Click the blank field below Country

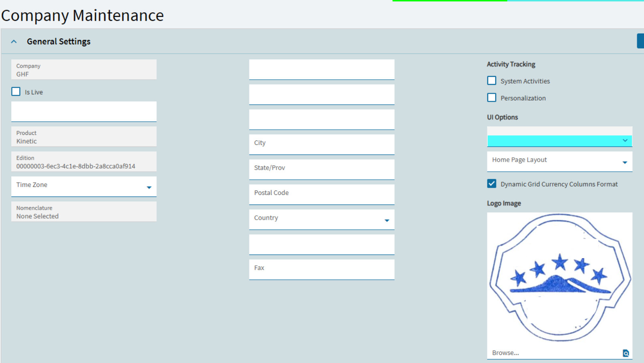(322, 245)
